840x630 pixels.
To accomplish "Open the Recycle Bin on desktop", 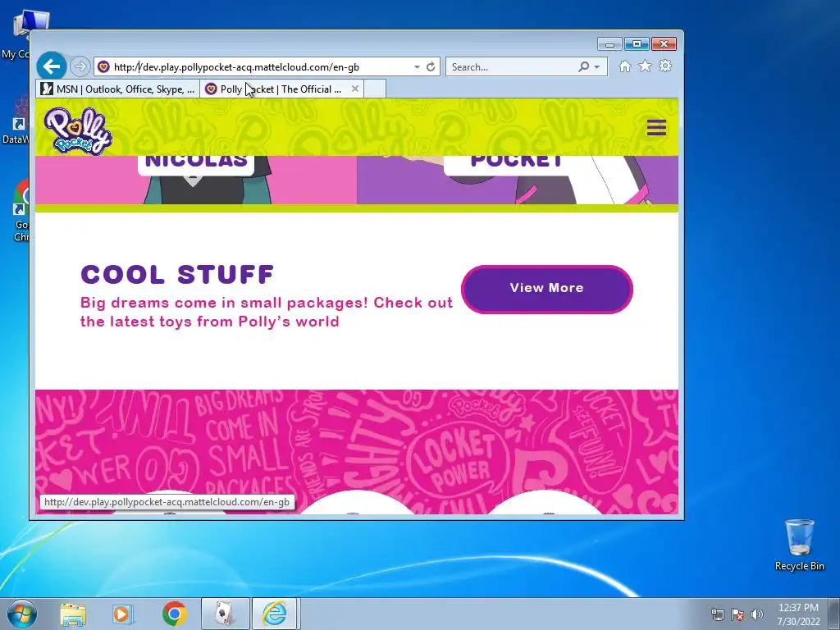I will [799, 545].
